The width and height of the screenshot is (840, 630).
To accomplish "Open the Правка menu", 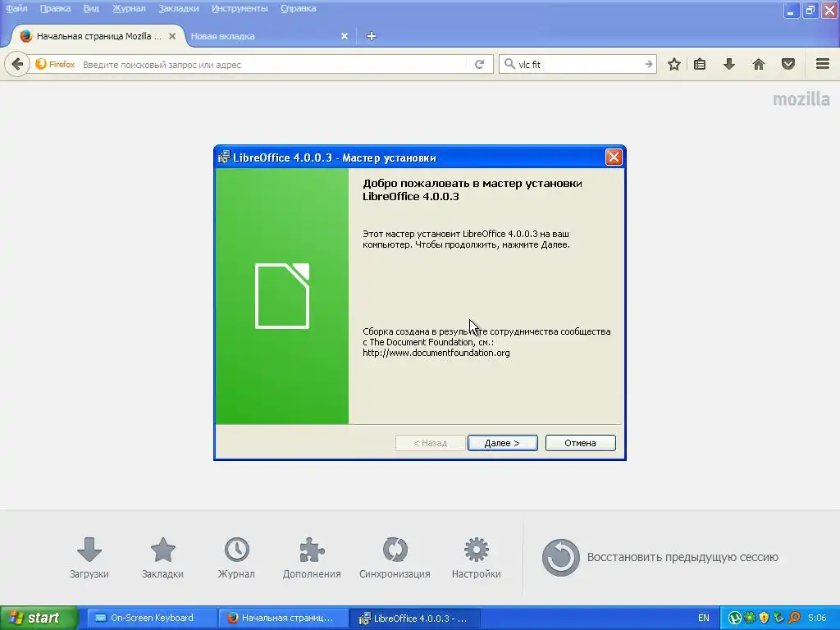I will pyautogui.click(x=55, y=8).
